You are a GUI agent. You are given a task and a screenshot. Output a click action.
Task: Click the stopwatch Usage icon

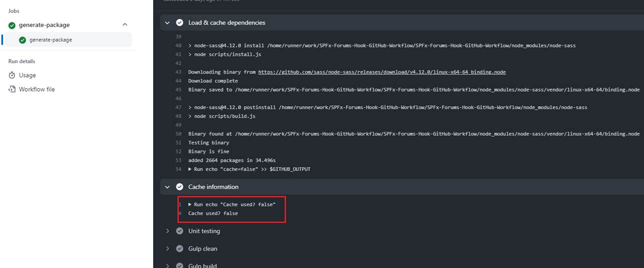pyautogui.click(x=12, y=75)
